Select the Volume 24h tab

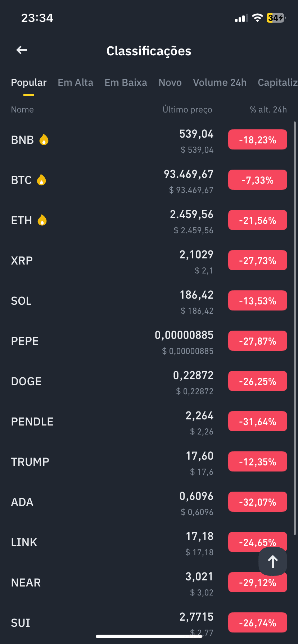pyautogui.click(x=220, y=83)
